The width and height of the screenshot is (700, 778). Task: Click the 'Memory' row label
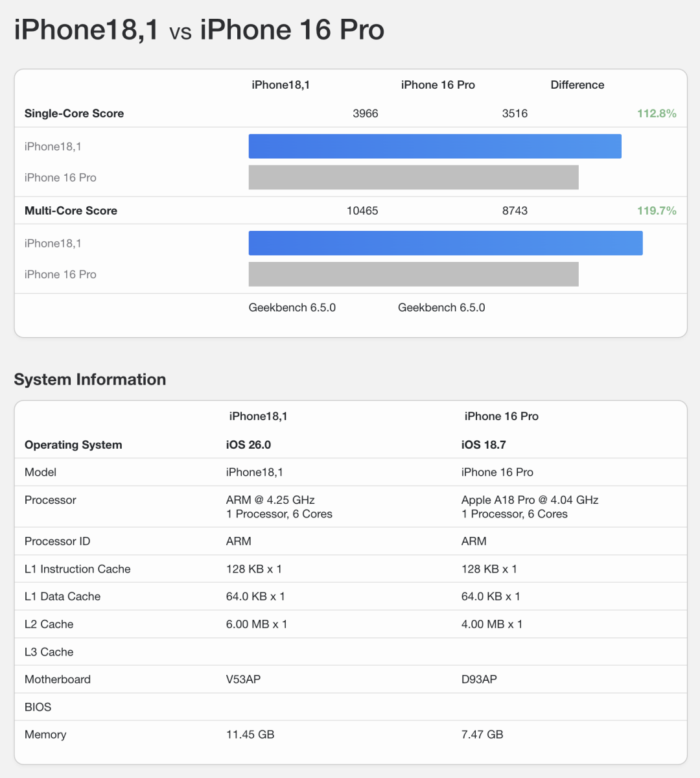point(45,735)
